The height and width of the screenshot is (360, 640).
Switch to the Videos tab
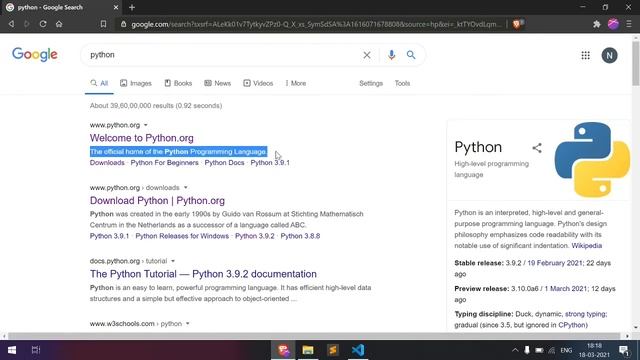[258, 83]
